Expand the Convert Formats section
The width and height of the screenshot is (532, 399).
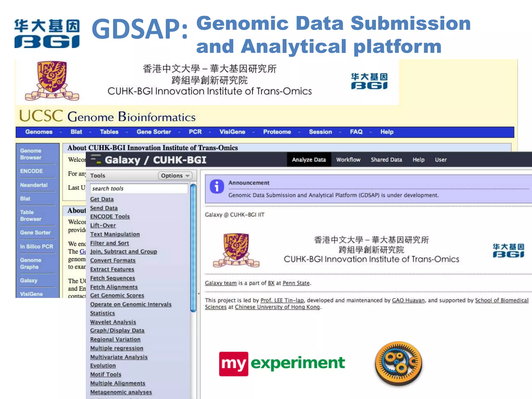113,261
